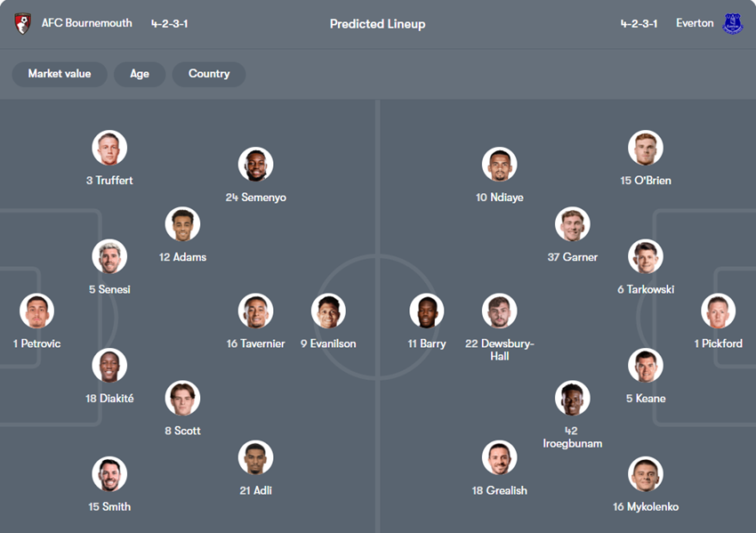This screenshot has height=533, width=756.
Task: Toggle the Market value filter
Action: click(60, 74)
